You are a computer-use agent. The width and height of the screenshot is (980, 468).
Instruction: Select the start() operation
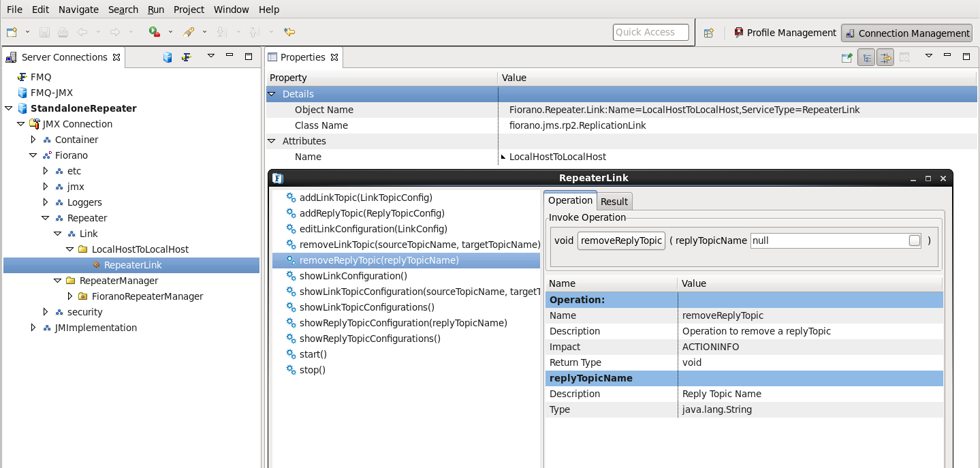[313, 354]
